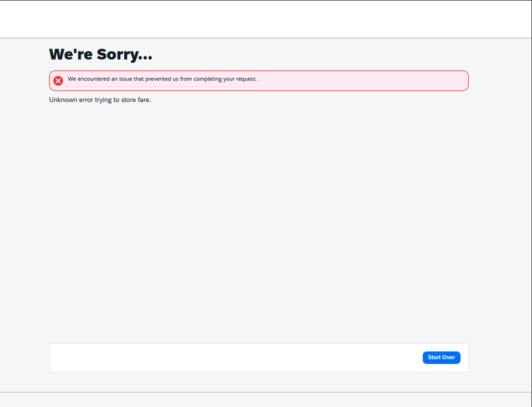Click the "Unknown error trying to store fare." text
532x407 pixels.
(100, 100)
